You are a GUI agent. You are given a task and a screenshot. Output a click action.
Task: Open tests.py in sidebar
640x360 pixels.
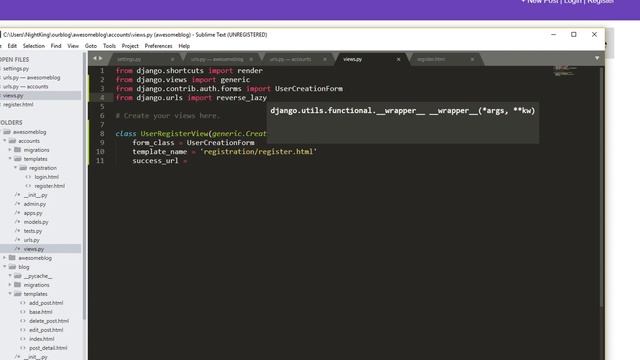(33, 231)
